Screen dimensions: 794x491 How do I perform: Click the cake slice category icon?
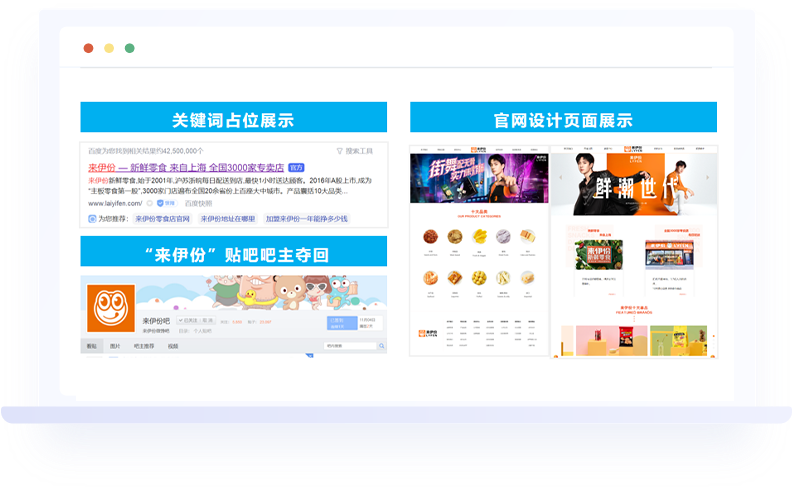(527, 236)
